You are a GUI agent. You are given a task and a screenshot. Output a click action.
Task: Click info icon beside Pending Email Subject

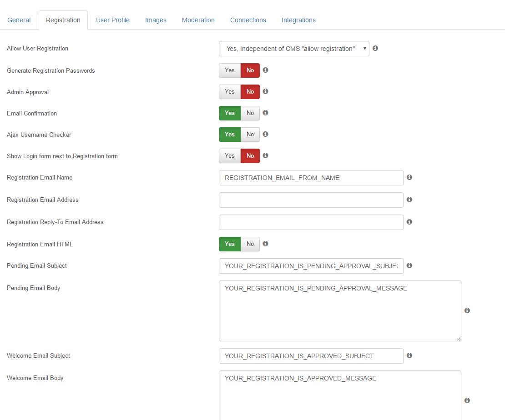(409, 265)
